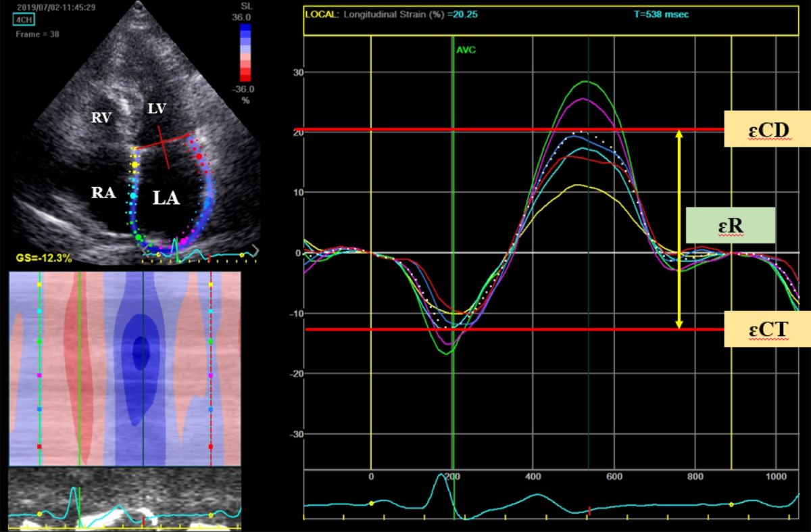This screenshot has width=811, height=532.
Task: Select the LA chamber label
Action: pyautogui.click(x=166, y=198)
